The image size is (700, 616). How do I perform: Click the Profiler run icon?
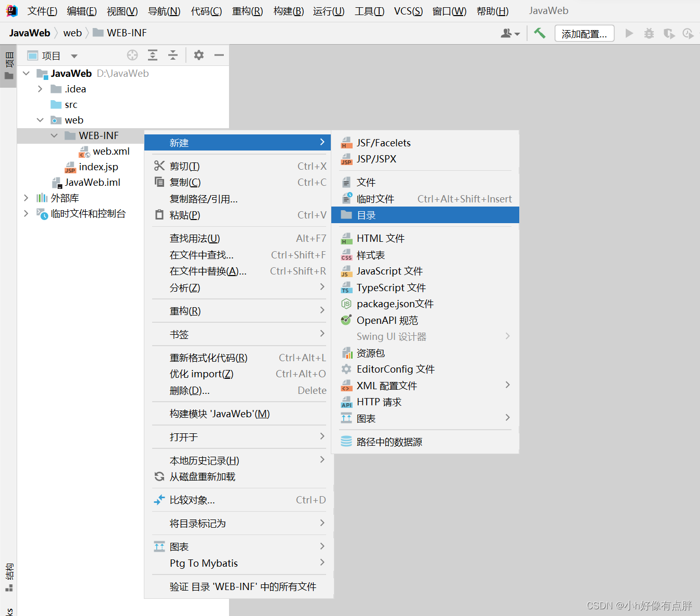(x=688, y=33)
